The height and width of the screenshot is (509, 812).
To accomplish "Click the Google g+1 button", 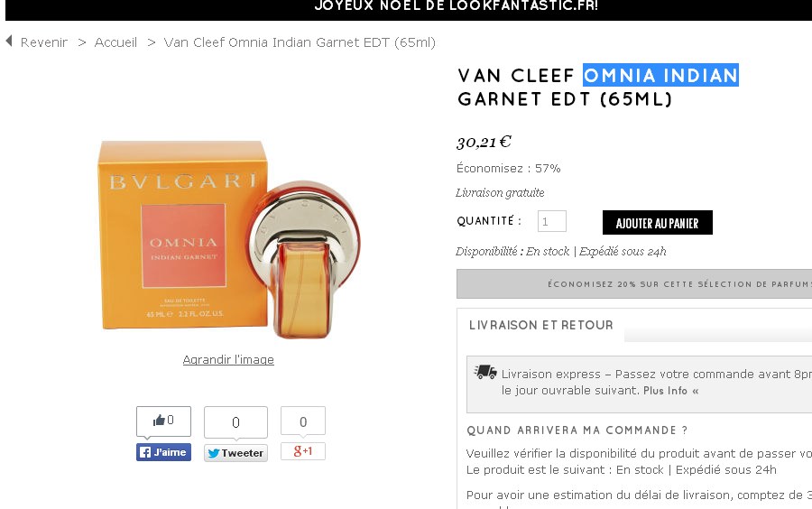I will (x=303, y=451).
